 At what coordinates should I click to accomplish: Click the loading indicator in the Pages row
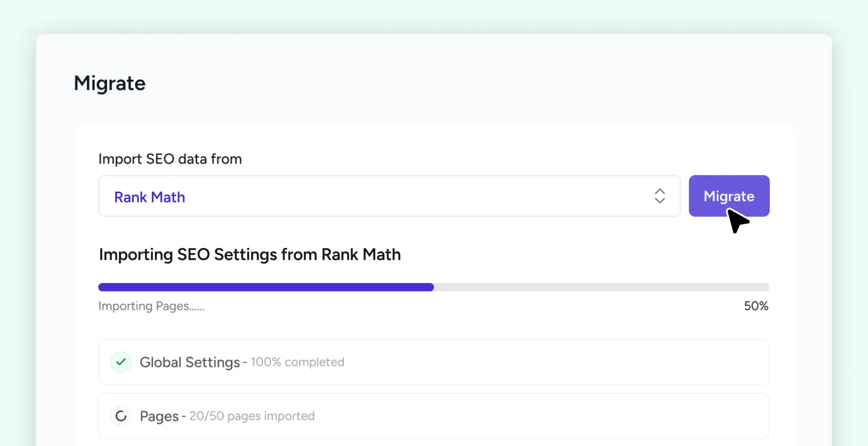[121, 415]
